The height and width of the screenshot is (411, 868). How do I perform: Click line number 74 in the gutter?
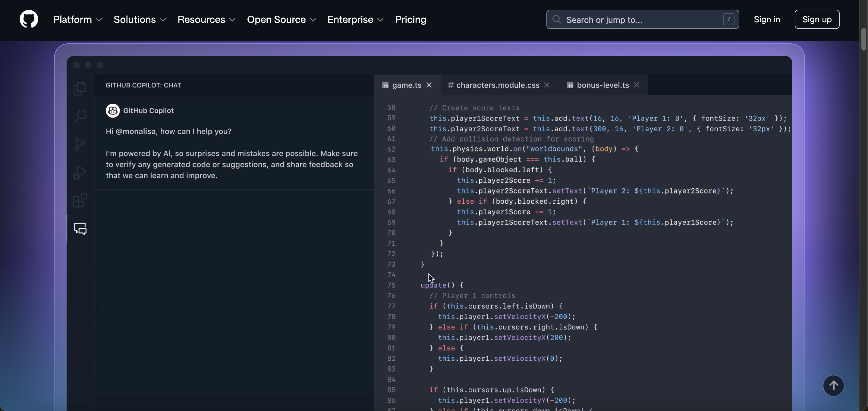[391, 275]
